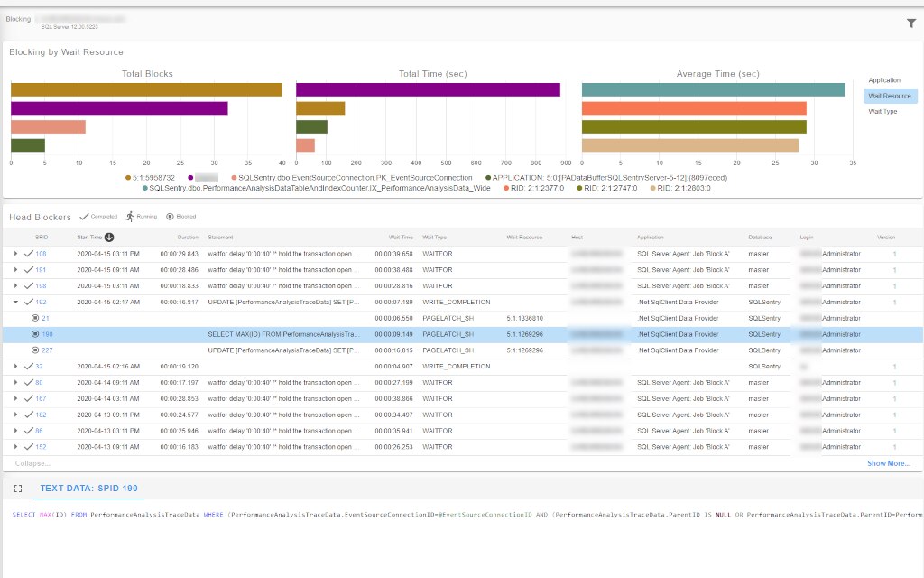Click the expand icon beside TEXT DATA tab
The height and width of the screenshot is (578, 924).
(18, 488)
